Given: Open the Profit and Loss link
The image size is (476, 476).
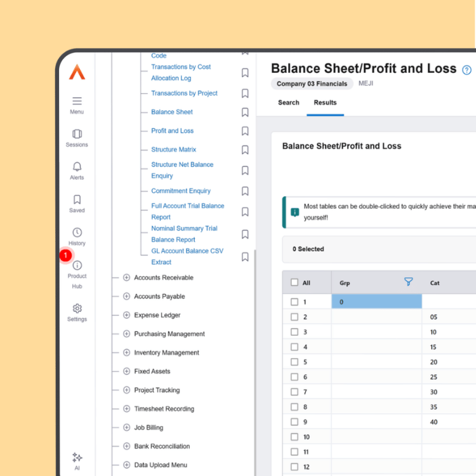Looking at the screenshot, I should point(172,131).
